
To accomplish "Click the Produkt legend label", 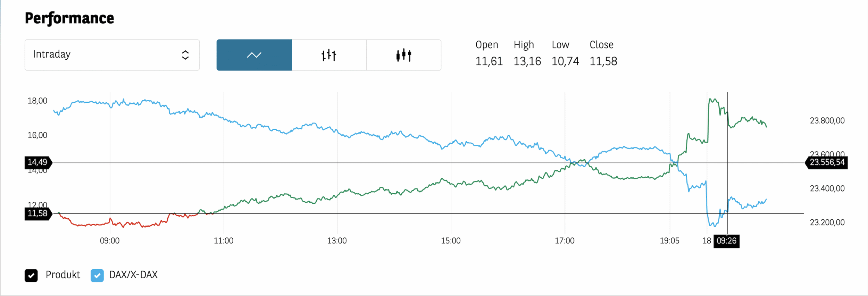I will click(x=63, y=275).
